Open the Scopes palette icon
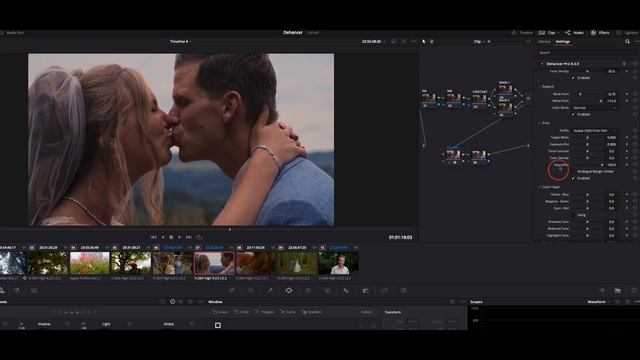Image resolution: width=640 pixels, height=360 pixels. coord(618,291)
